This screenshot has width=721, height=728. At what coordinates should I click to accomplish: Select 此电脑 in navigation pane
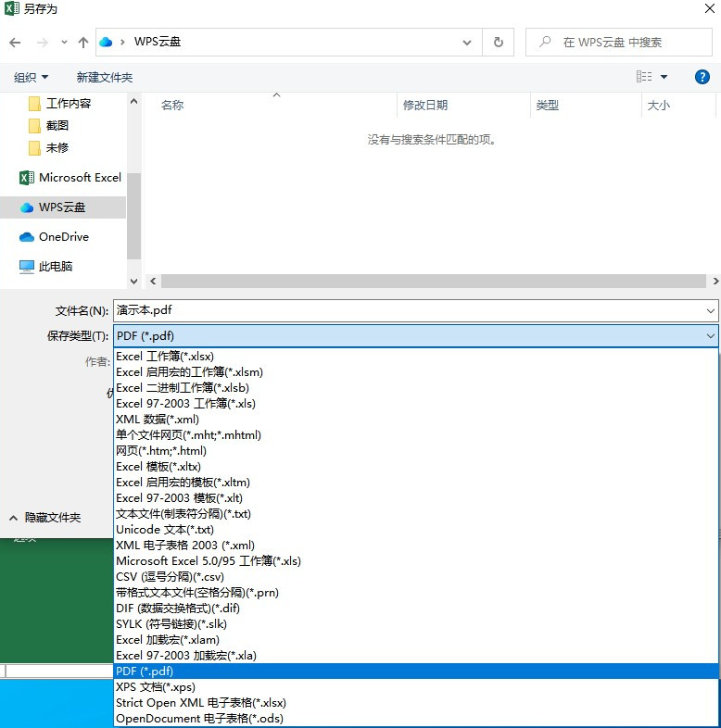pyautogui.click(x=46, y=267)
